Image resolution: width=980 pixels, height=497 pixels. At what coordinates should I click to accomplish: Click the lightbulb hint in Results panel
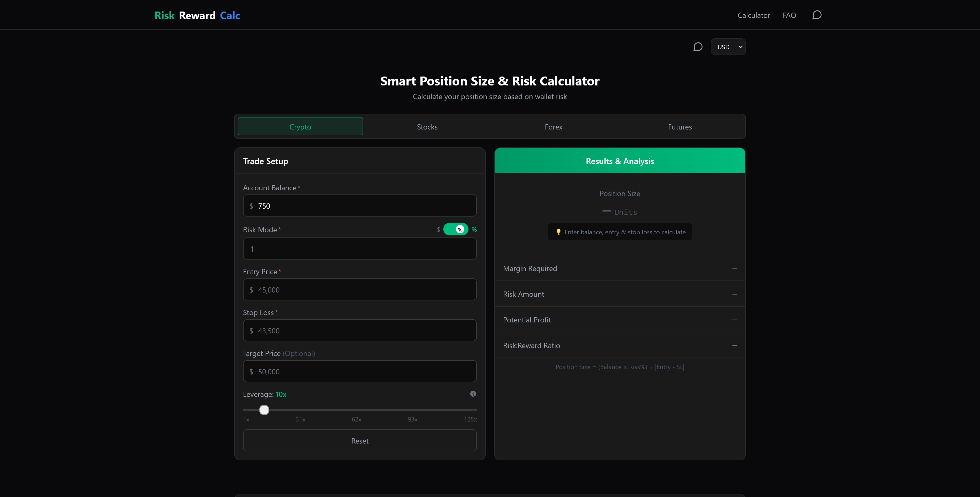(x=558, y=231)
